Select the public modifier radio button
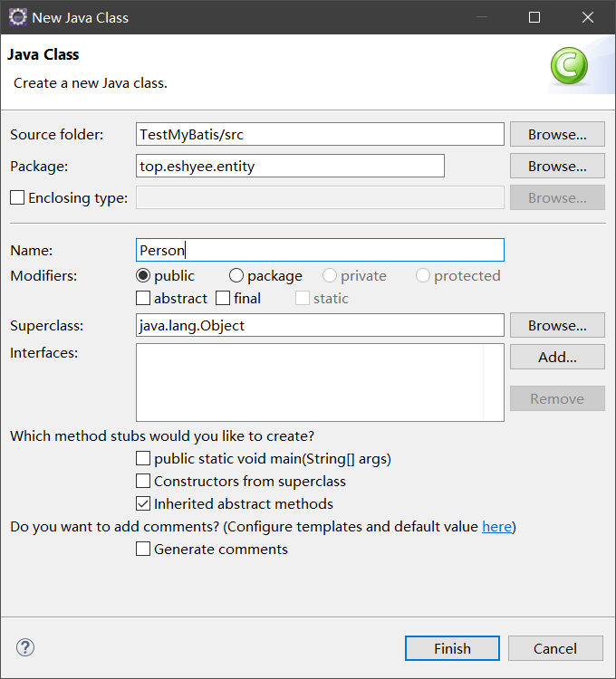This screenshot has height=679, width=616. point(143,275)
